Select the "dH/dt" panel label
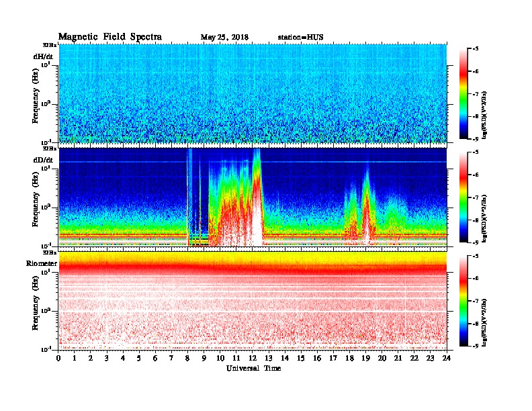This screenshot has width=532, height=411. (43, 56)
